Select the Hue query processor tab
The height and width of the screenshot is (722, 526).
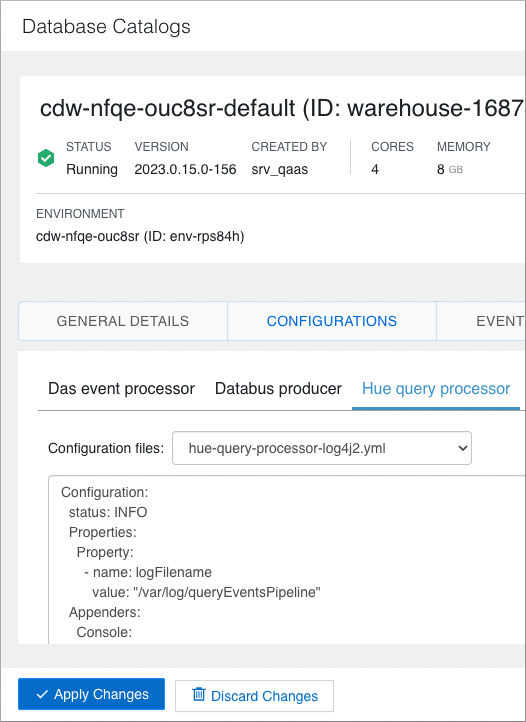click(436, 389)
